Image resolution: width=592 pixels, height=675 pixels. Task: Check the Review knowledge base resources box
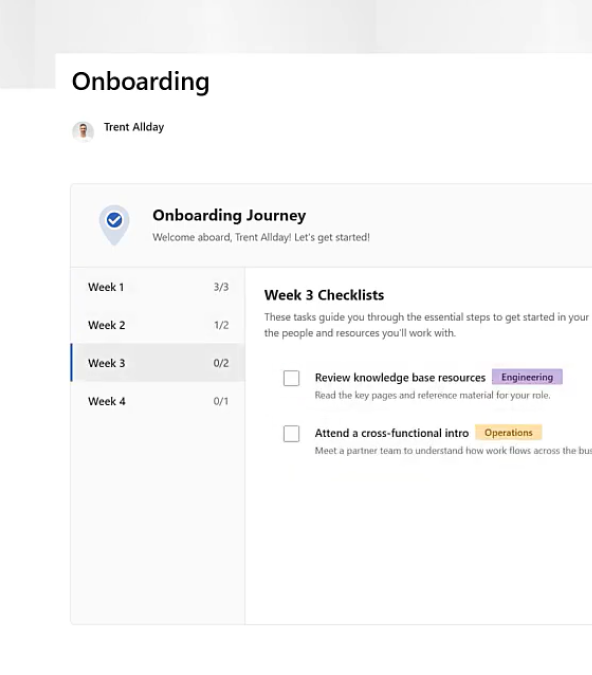(291, 378)
